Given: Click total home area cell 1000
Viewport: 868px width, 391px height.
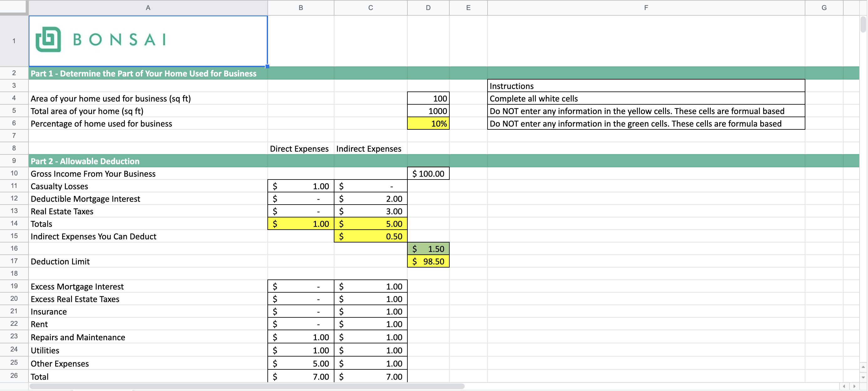Looking at the screenshot, I should (428, 111).
